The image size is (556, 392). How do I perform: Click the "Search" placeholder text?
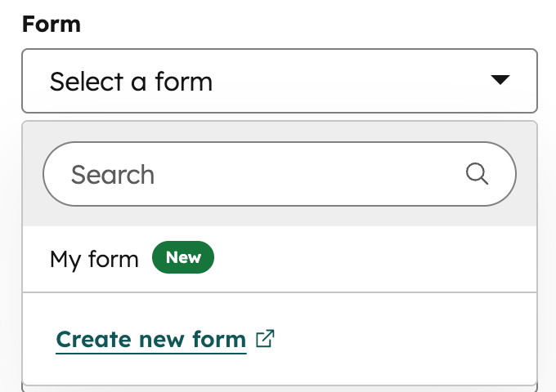pyautogui.click(x=113, y=174)
